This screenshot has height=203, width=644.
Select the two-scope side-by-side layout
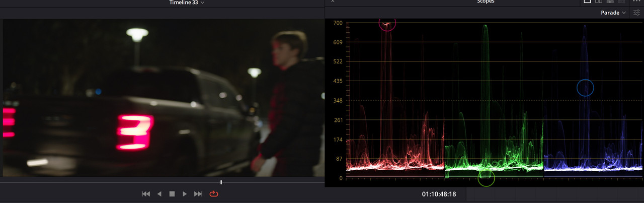pyautogui.click(x=599, y=2)
